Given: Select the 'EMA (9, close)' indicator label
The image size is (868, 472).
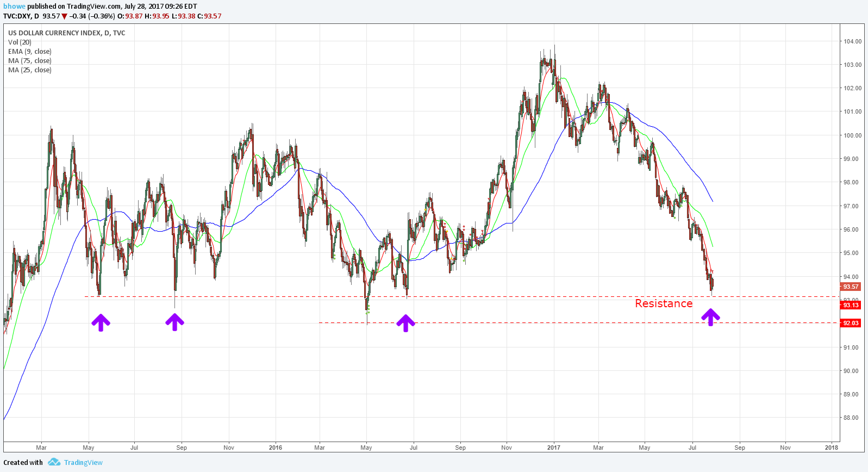Looking at the screenshot, I should [30, 52].
